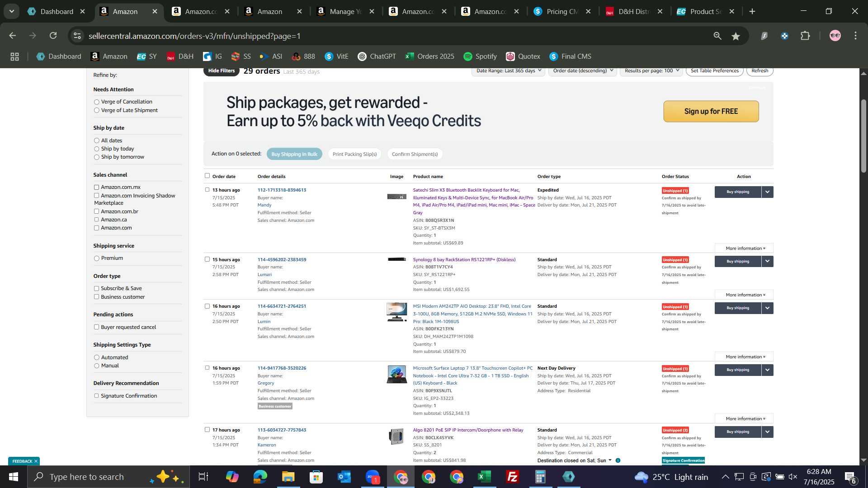Expand Buy shipping options for Satechi order

pos(767,192)
